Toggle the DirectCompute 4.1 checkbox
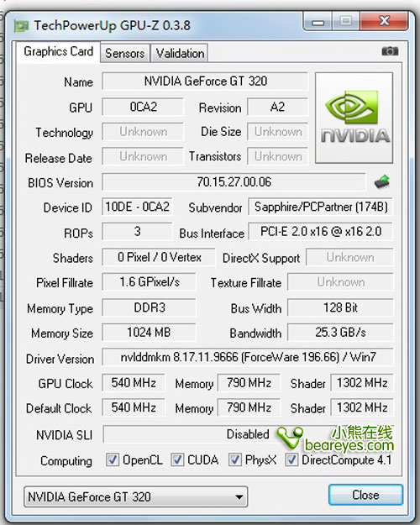The height and width of the screenshot is (525, 420). [291, 459]
